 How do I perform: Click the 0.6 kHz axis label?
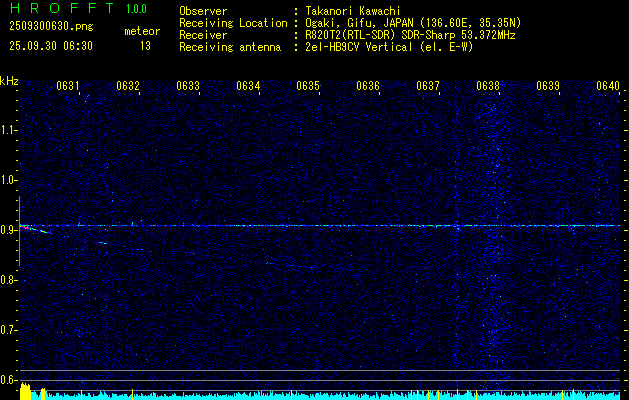8,380
